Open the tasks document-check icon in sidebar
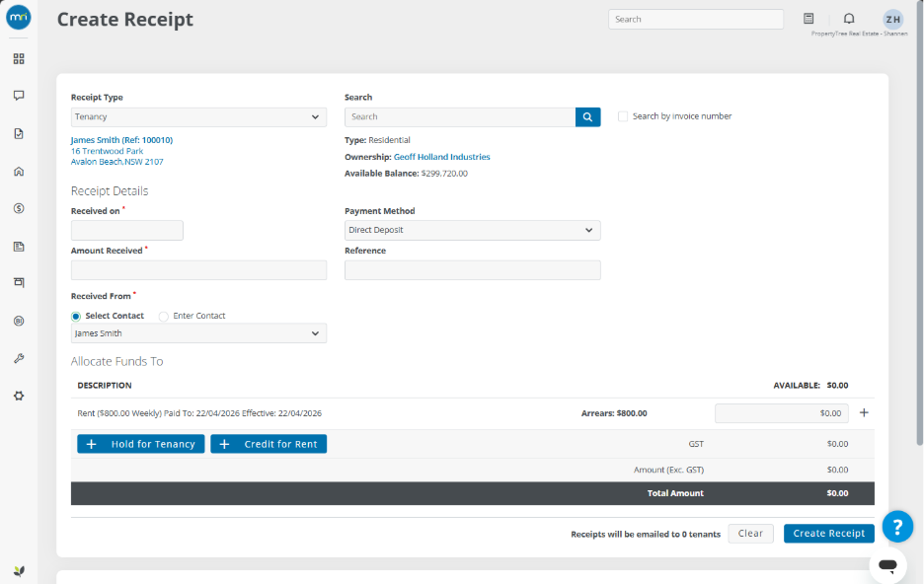This screenshot has height=584, width=924. 19,133
